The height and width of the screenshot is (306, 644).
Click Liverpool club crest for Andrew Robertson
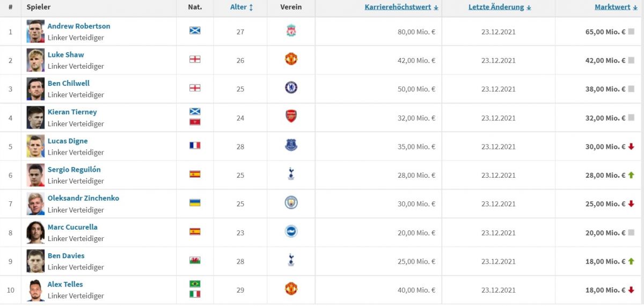(x=291, y=32)
